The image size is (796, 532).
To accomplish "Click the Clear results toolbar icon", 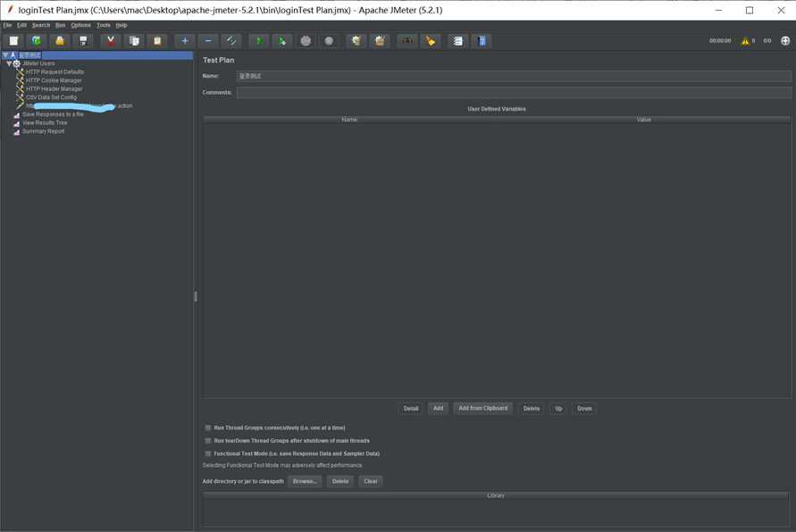I will tap(356, 41).
